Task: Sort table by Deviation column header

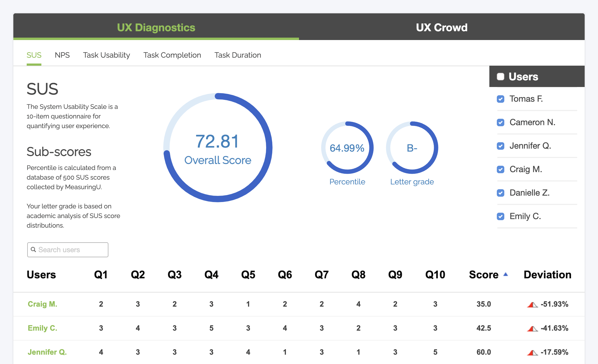Action: click(547, 275)
